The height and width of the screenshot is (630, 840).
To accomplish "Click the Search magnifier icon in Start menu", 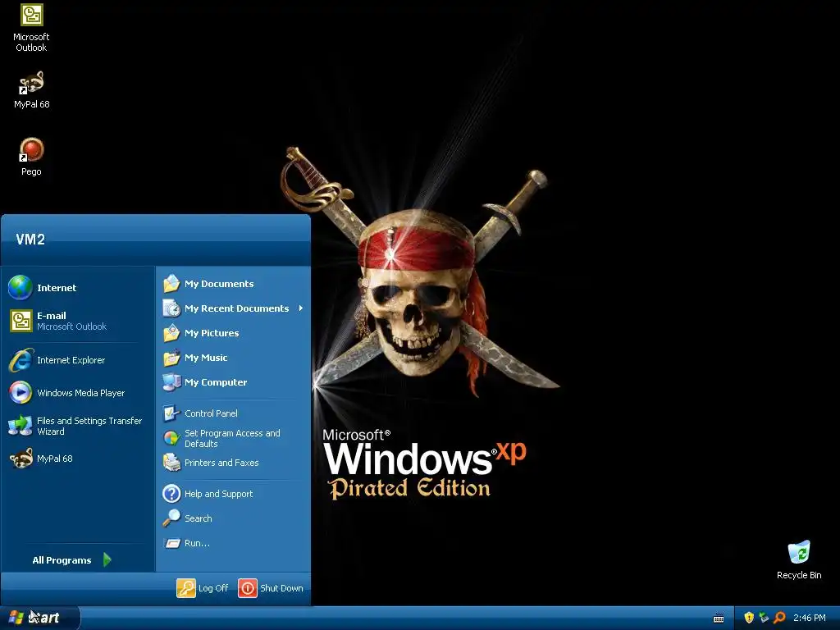I will [171, 518].
